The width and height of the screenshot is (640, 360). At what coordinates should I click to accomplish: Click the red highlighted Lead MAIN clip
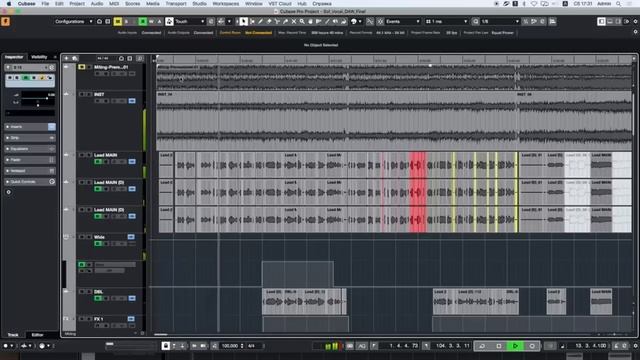418,165
